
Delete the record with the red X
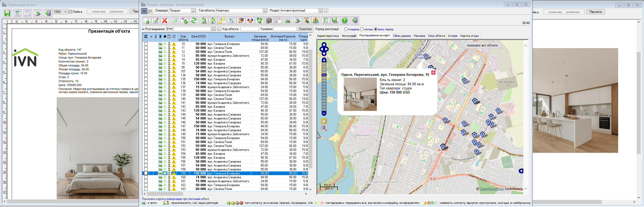[165, 20]
